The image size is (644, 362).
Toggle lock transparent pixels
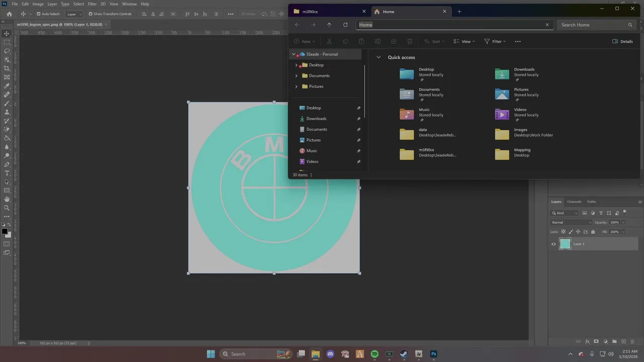(x=563, y=232)
